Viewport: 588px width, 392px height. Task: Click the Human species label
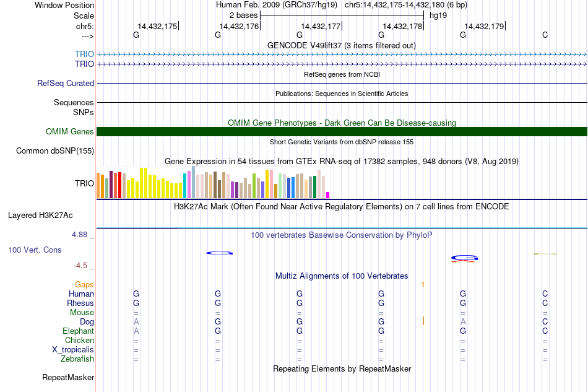81,294
